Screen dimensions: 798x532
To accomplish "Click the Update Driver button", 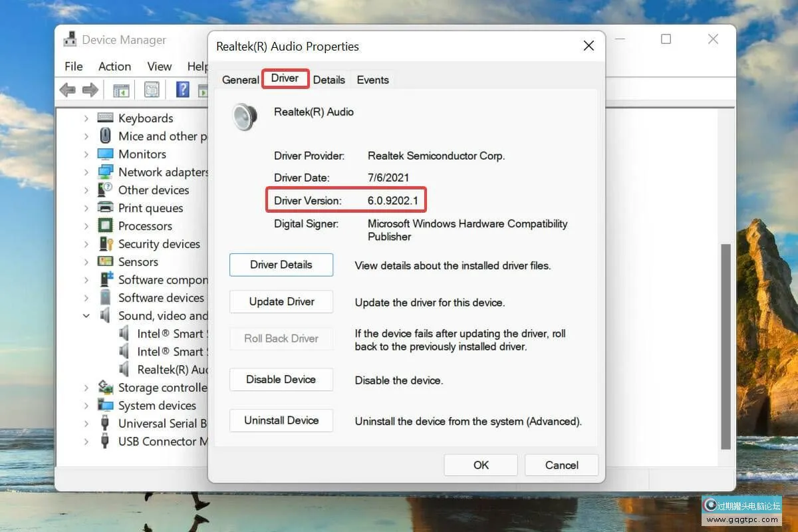I will 281,302.
